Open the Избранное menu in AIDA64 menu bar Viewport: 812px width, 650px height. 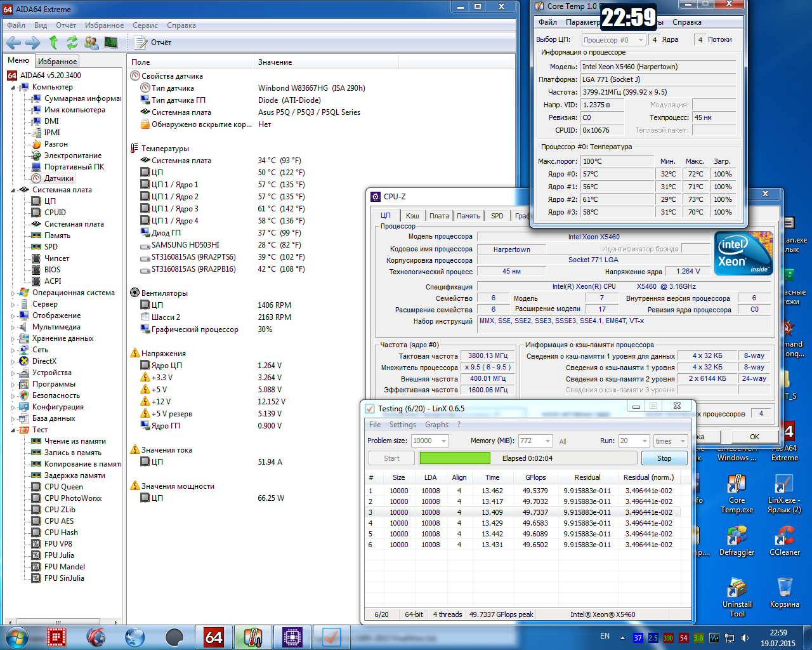105,25
